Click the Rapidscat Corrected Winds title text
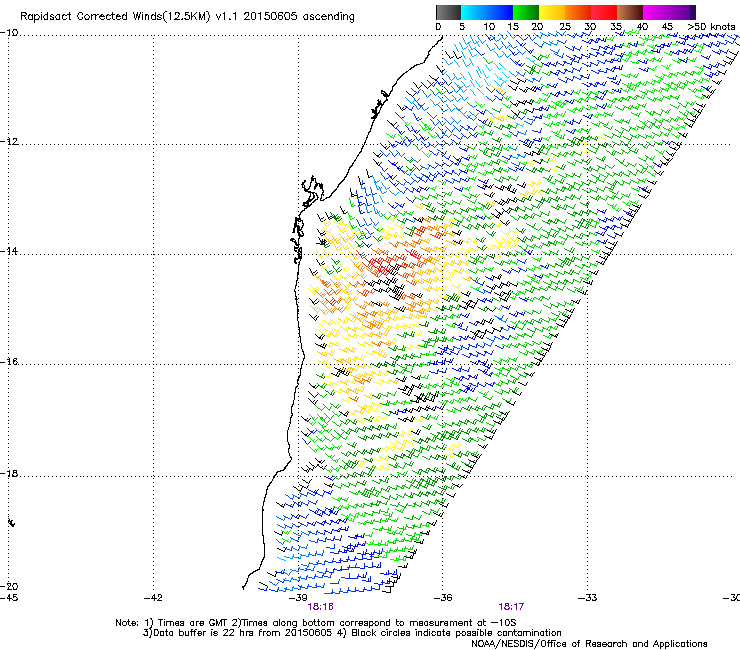The height and width of the screenshot is (650, 740). 187,17
